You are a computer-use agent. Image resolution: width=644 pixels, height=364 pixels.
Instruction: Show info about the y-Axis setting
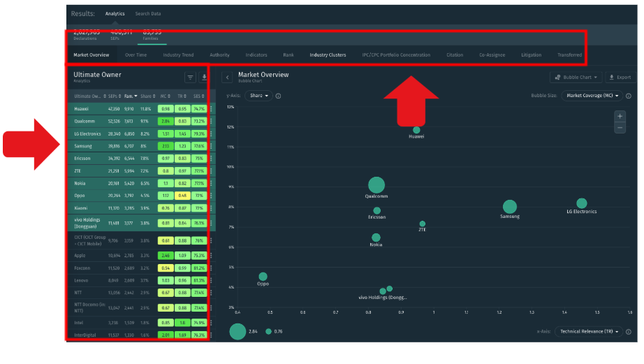[x=279, y=96]
